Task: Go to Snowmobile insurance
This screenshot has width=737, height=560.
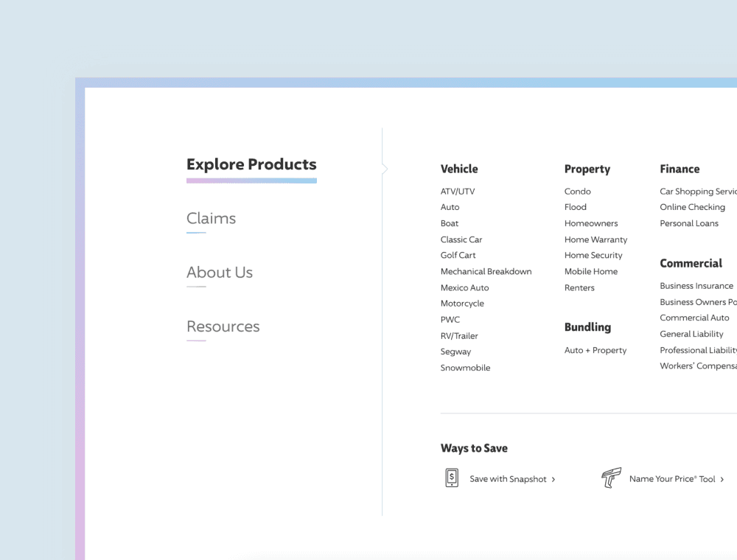Action: coord(465,368)
